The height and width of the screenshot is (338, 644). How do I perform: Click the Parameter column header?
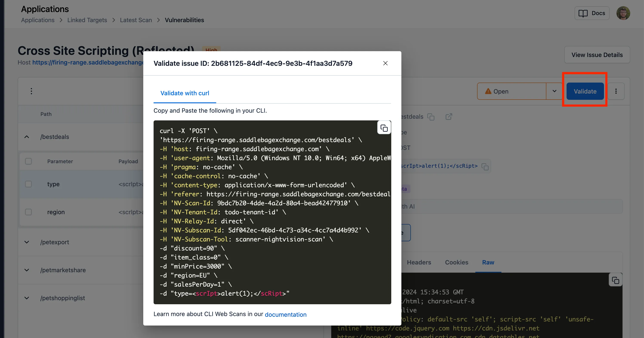pyautogui.click(x=60, y=161)
